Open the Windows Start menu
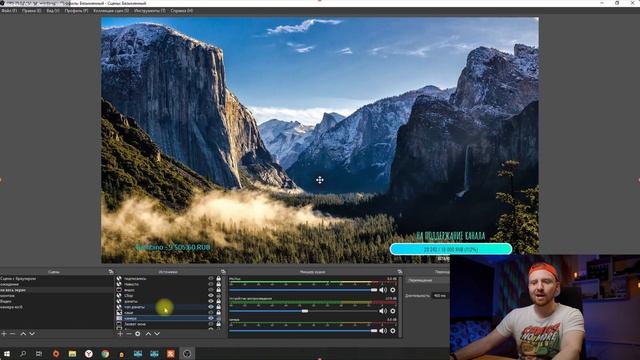The height and width of the screenshot is (360, 640). click(7, 354)
